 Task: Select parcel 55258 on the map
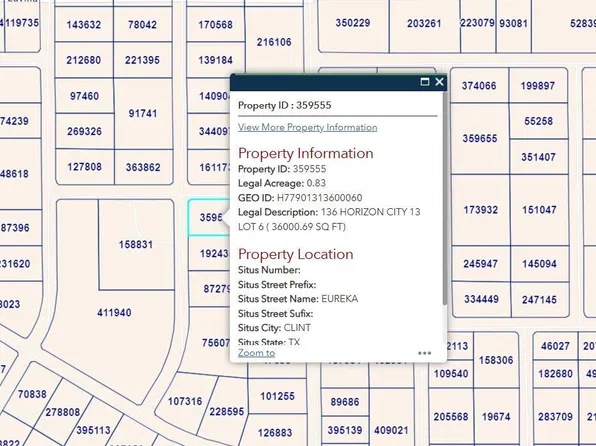tap(538, 121)
